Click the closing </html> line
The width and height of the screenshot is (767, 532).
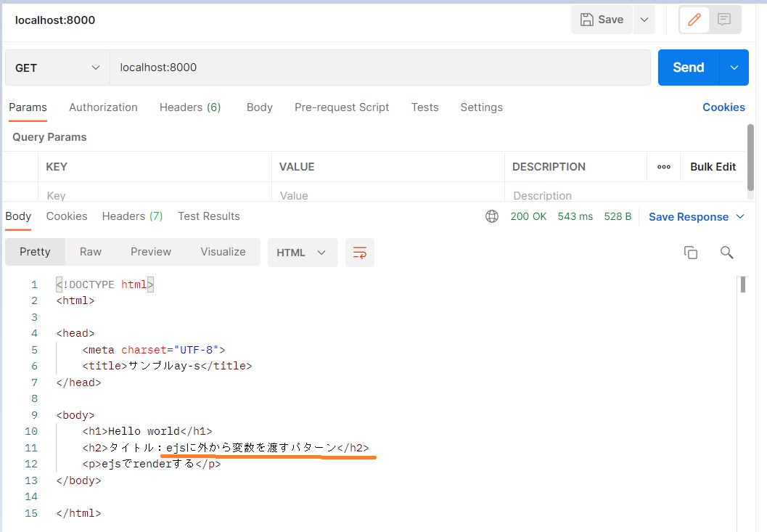coord(78,513)
